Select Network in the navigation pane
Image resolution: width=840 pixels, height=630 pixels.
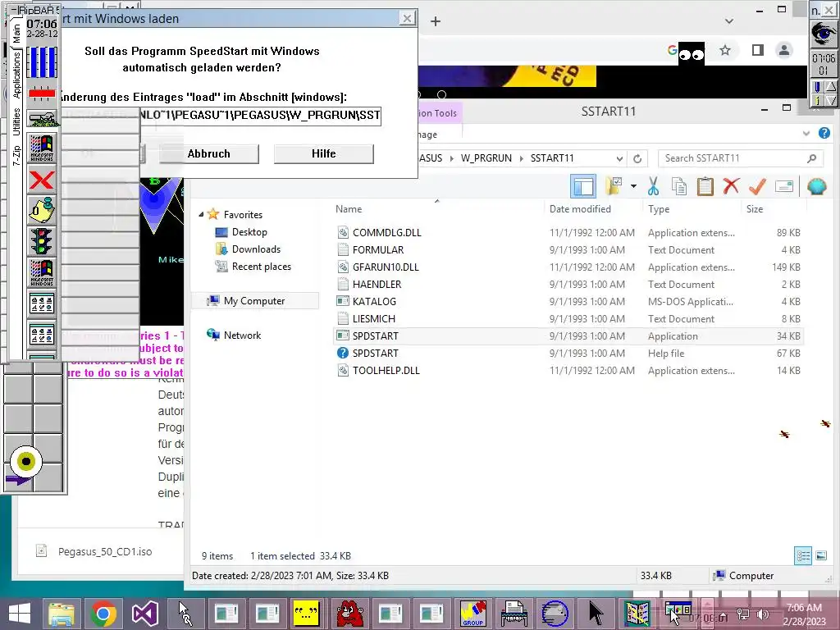click(242, 336)
